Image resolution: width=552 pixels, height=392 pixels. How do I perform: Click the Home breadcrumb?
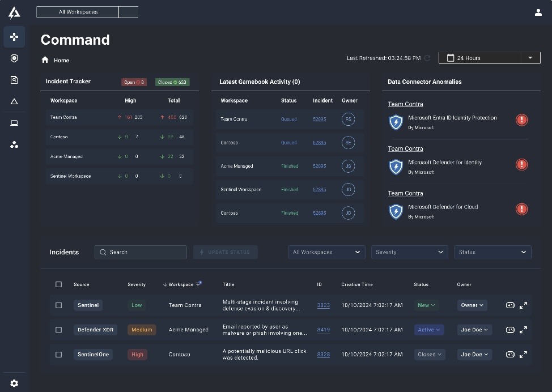tap(61, 60)
